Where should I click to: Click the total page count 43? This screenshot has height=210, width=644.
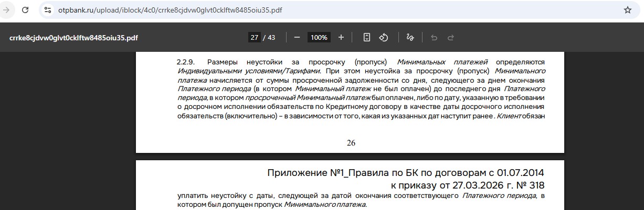click(x=271, y=37)
